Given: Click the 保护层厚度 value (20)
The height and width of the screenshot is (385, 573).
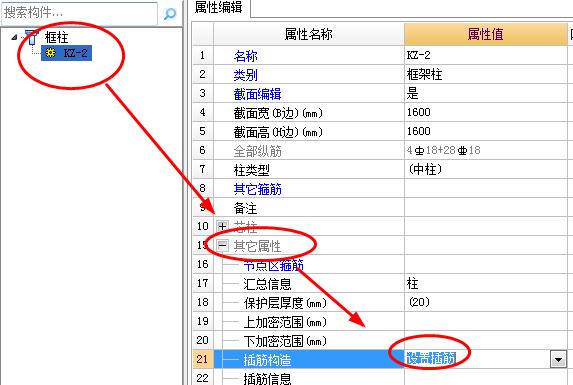Looking at the screenshot, I should pos(485,302).
